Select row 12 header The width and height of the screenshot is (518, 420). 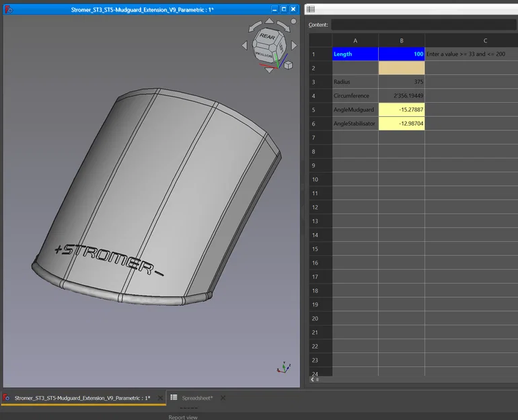pos(320,207)
